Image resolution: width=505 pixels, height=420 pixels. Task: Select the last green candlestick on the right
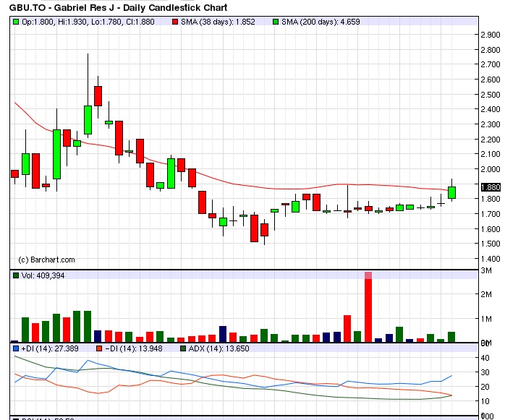tap(451, 192)
